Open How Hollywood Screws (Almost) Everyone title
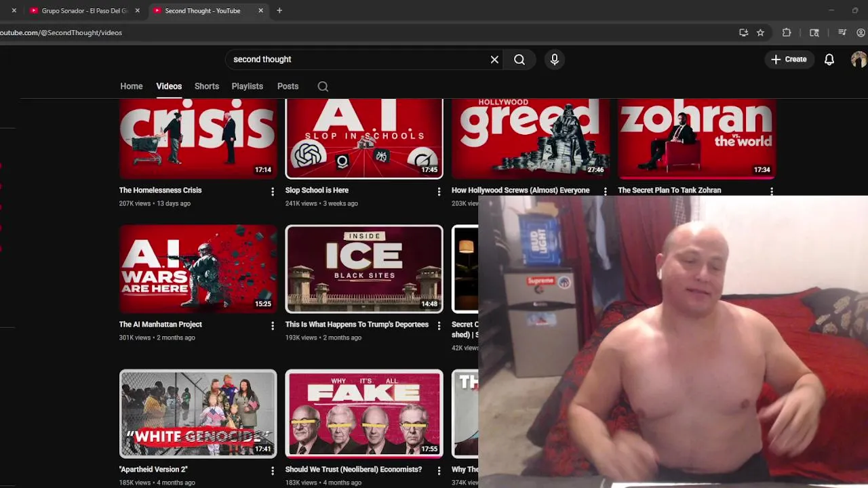 521,190
